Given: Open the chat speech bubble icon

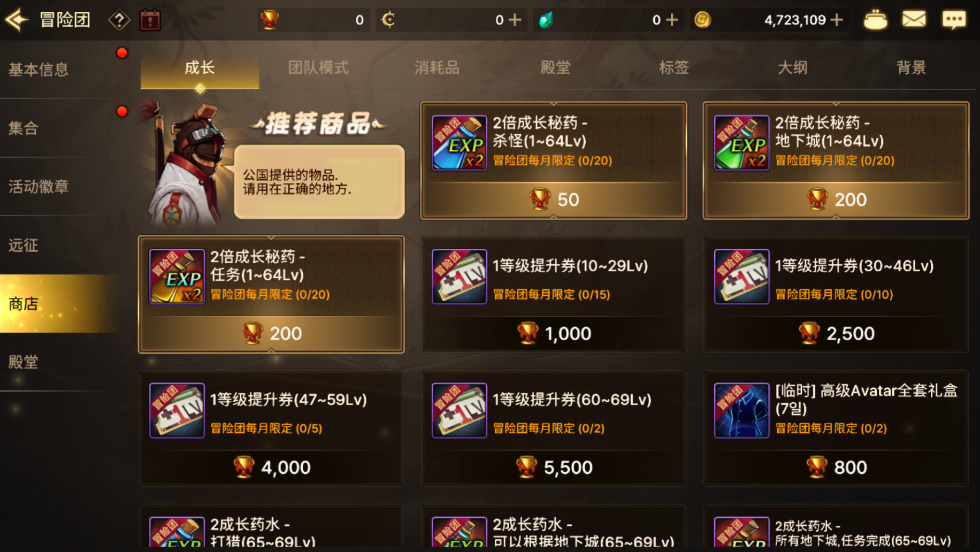Looking at the screenshot, I should point(954,20).
